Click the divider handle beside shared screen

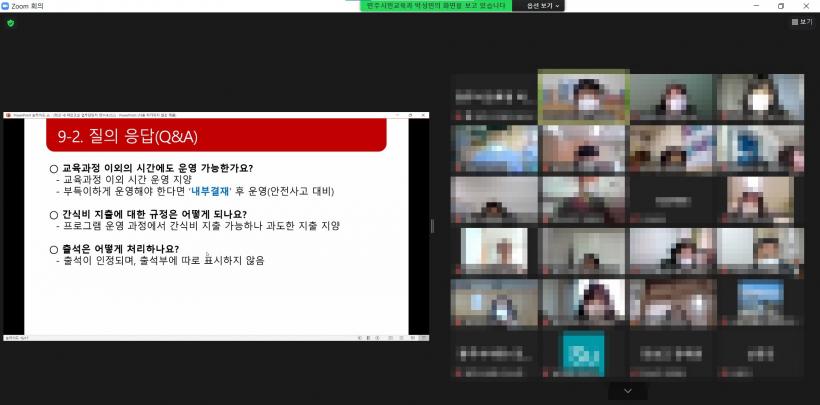click(432, 226)
